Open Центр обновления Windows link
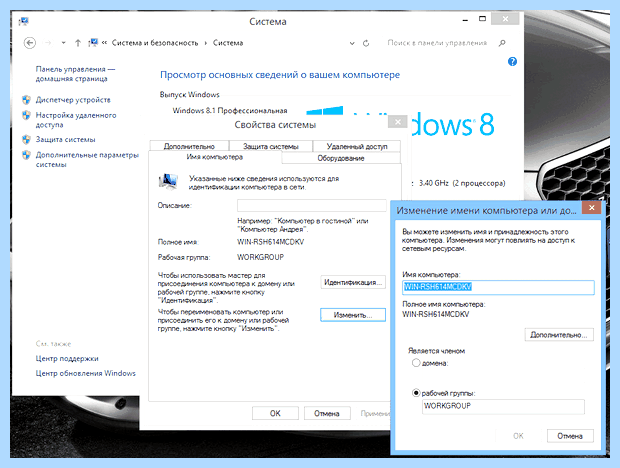This screenshot has height=468, width=620. (85, 373)
